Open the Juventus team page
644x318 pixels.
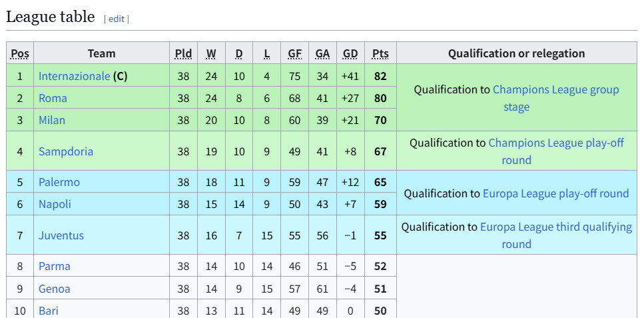(x=61, y=235)
